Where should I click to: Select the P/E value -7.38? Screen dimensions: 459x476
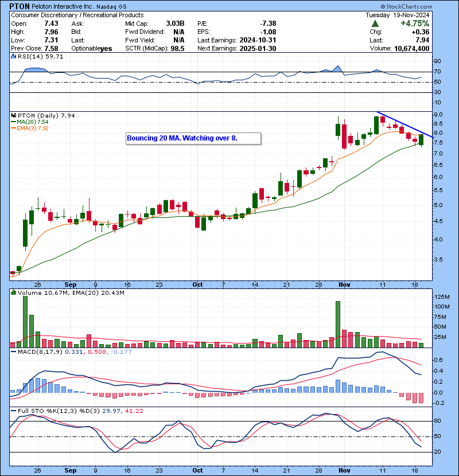pos(269,24)
